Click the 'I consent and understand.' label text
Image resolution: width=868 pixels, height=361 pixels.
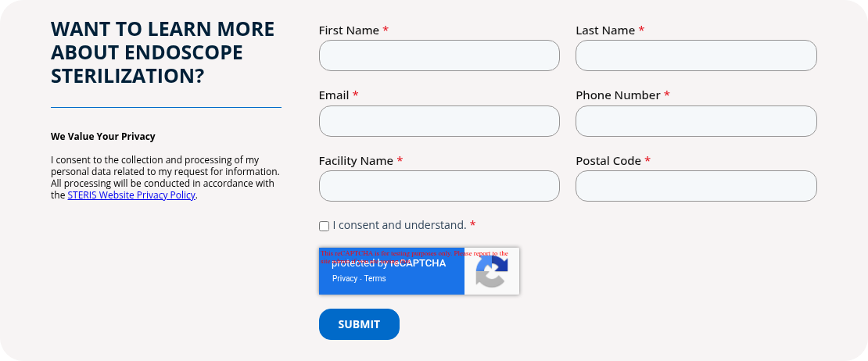click(x=399, y=225)
